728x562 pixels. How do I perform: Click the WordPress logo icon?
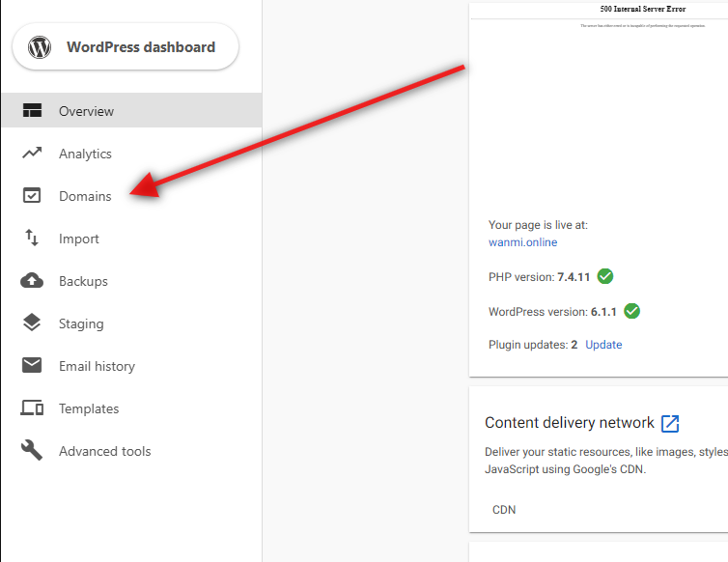40,46
